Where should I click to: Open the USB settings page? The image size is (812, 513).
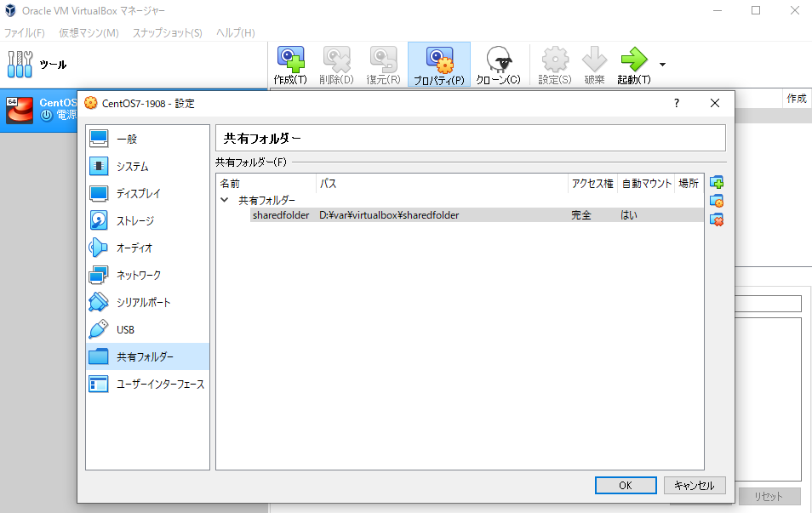147,329
